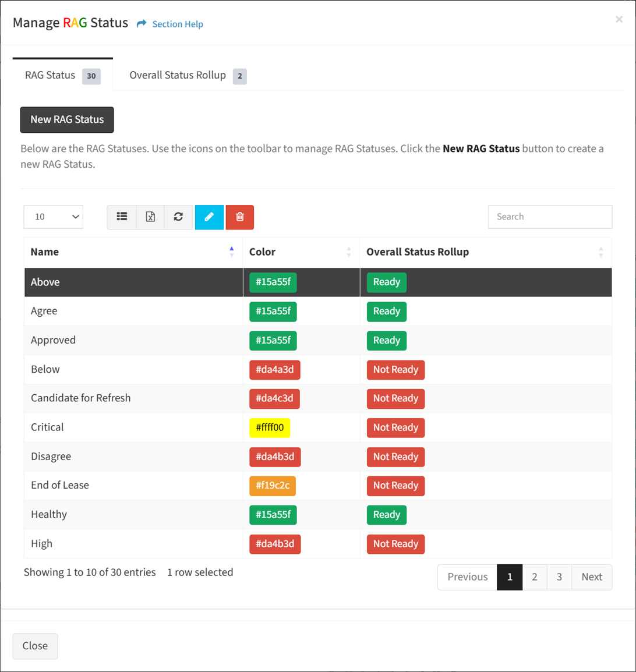Sort table by Name column arrows
The width and height of the screenshot is (636, 672).
[231, 252]
